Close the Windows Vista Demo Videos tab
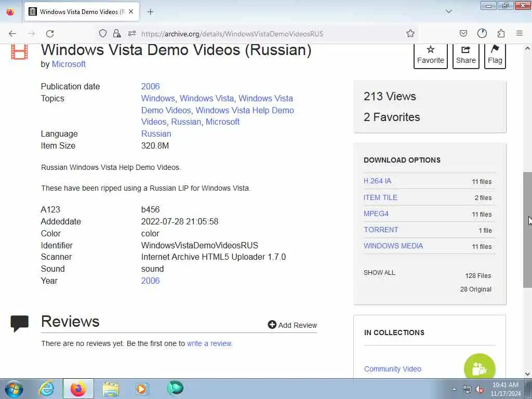The width and height of the screenshot is (532, 399). pos(131,11)
